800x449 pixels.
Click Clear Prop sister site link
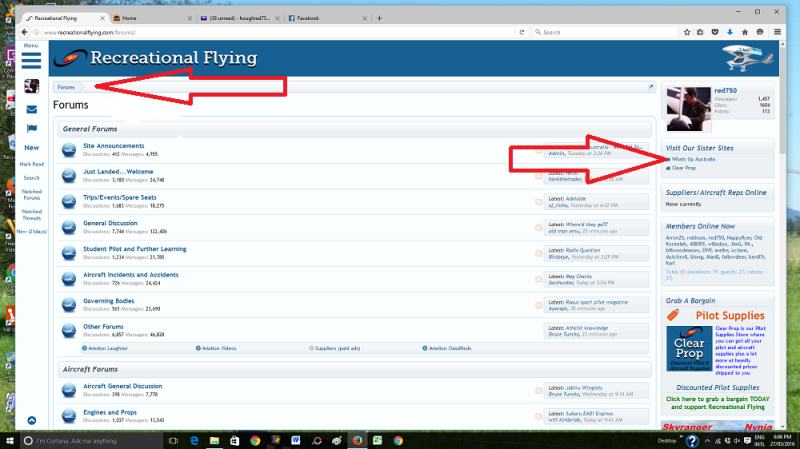(x=683, y=168)
